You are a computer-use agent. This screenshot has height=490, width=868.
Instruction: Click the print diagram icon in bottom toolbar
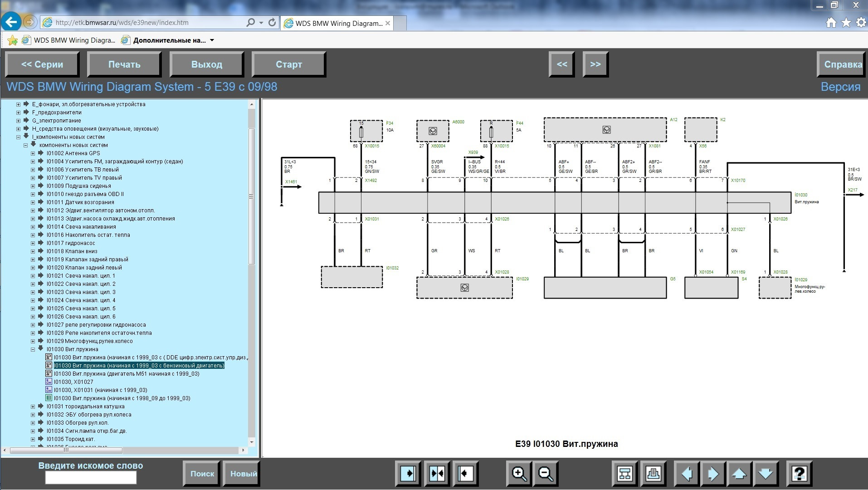[653, 474]
